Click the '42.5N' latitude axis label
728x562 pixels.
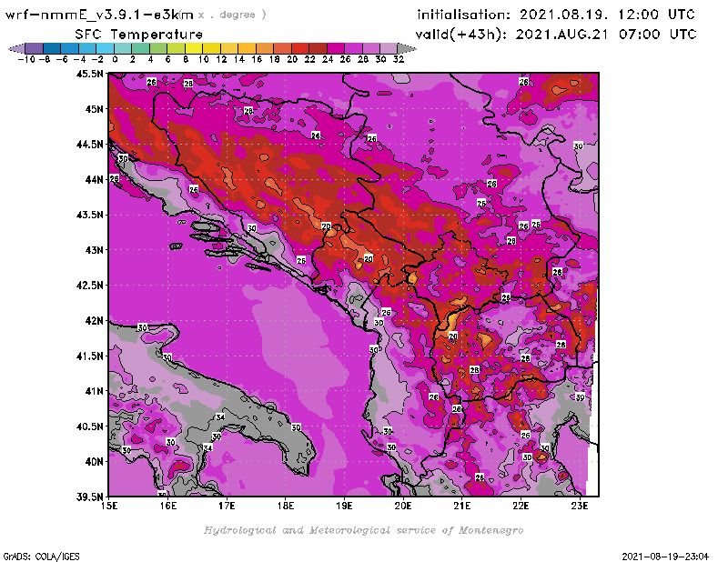[89, 286]
